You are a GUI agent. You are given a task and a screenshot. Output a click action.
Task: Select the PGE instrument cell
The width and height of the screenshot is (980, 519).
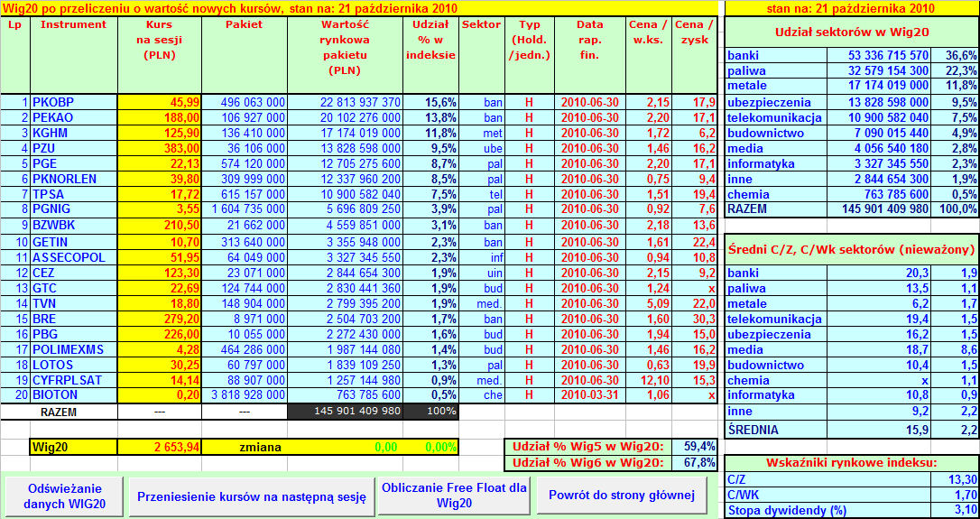point(74,163)
